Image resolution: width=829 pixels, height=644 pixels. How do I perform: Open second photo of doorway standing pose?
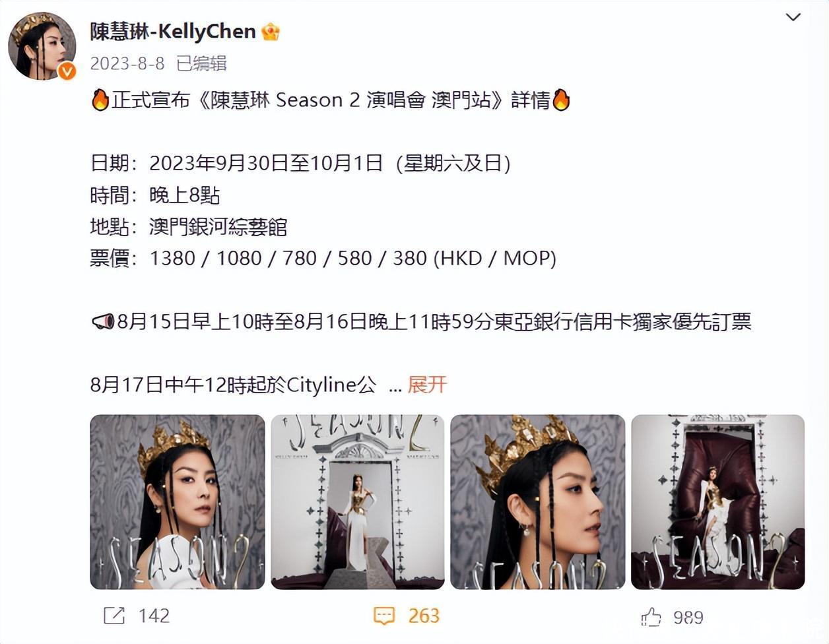tap(358, 501)
